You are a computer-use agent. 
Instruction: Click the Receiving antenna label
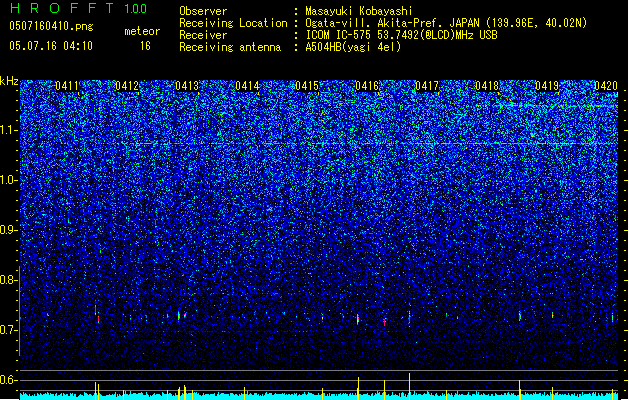tap(230, 47)
